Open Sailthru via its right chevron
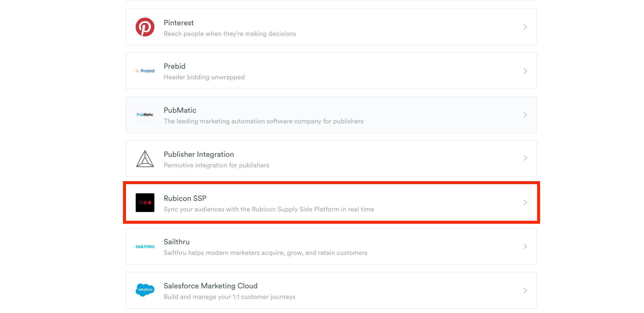The height and width of the screenshot is (313, 644). pos(525,246)
